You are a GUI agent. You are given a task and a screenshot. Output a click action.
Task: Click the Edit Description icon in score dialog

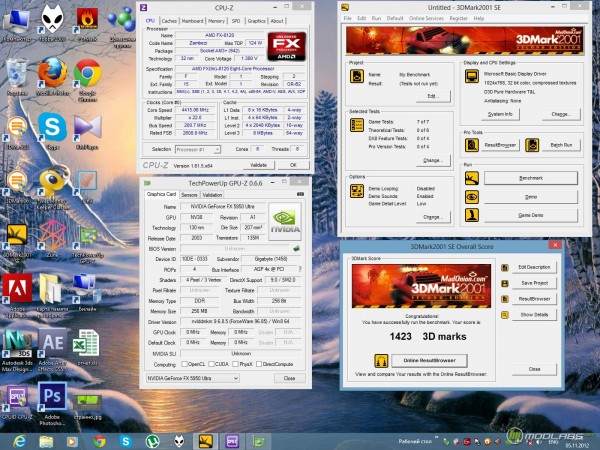click(x=505, y=267)
